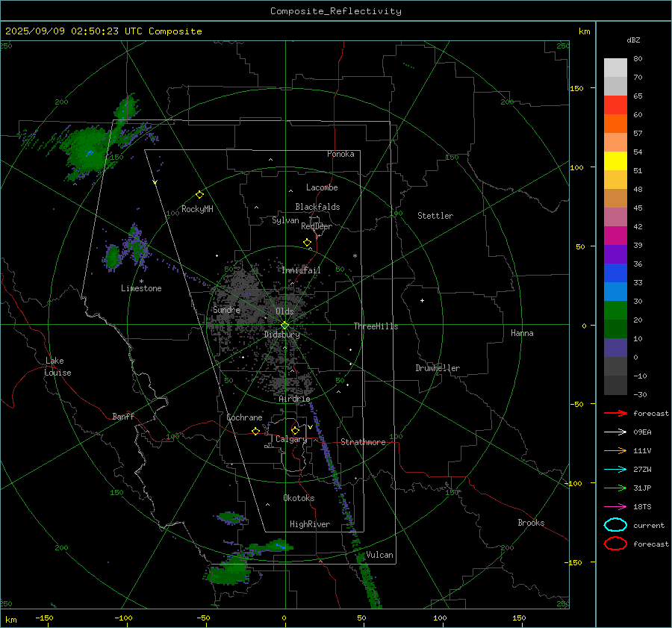This screenshot has height=628, width=672.
Task: Click the Hanna label on map
Action: 522,333
